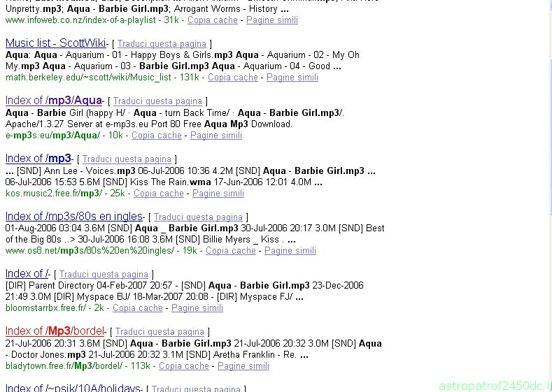Open 'Pagine simili' for kos.music2.free.fr result
Viewport: 552px width, 392px height.
pyautogui.click(x=218, y=194)
